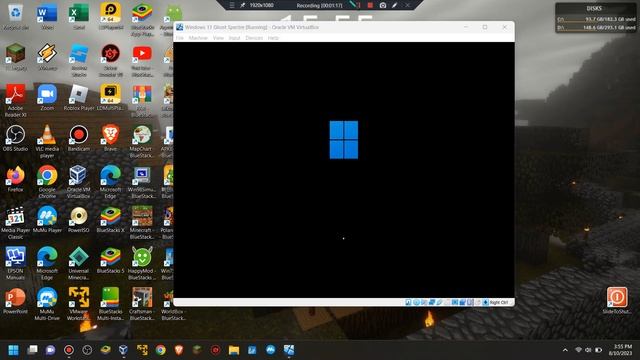Open the Wi-Fi network tray icon

[578, 350]
